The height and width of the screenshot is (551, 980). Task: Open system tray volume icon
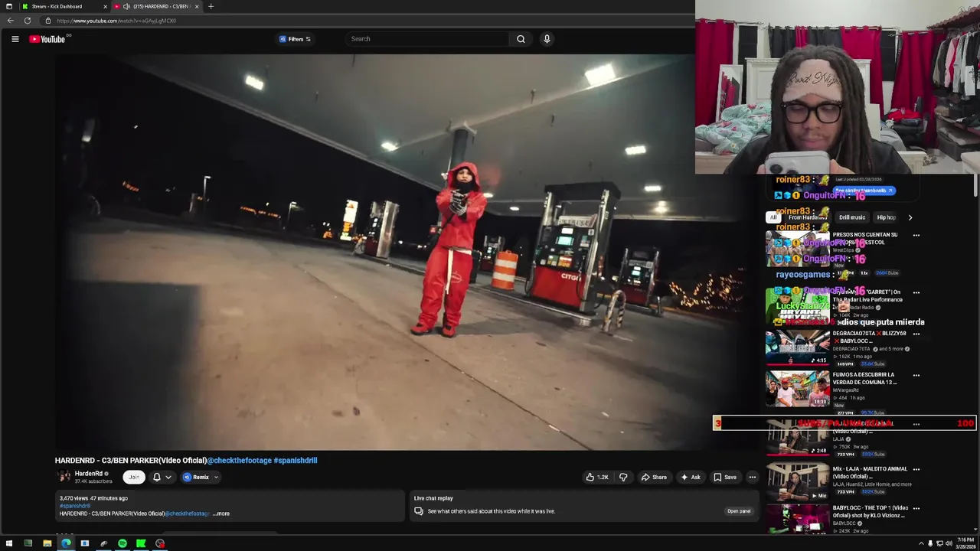[949, 543]
